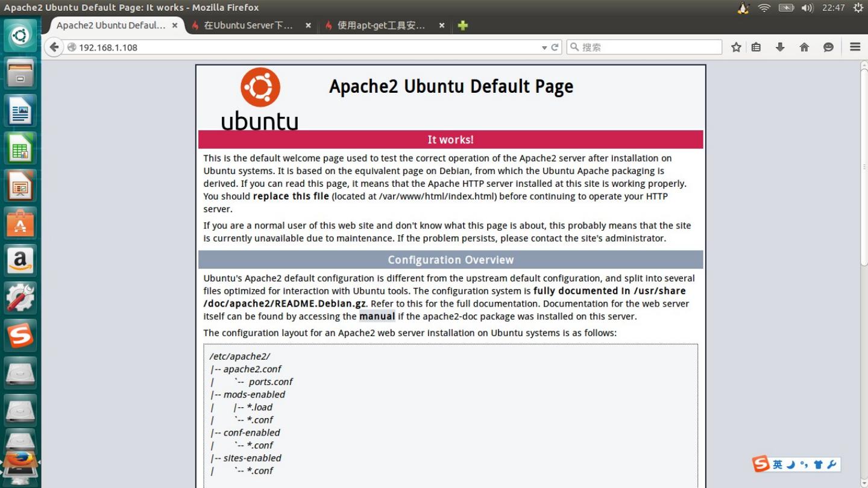Switch to the '在Ubuntu Server下' tab
This screenshot has width=868, height=488.
point(248,25)
